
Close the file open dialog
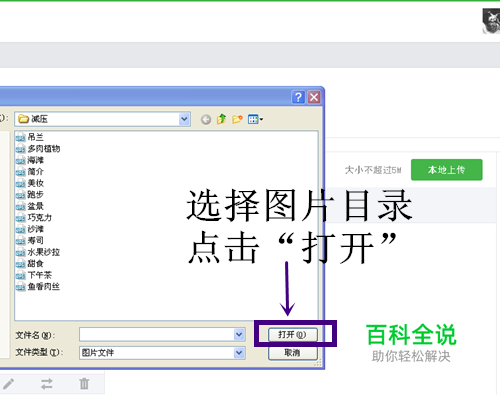[x=314, y=97]
